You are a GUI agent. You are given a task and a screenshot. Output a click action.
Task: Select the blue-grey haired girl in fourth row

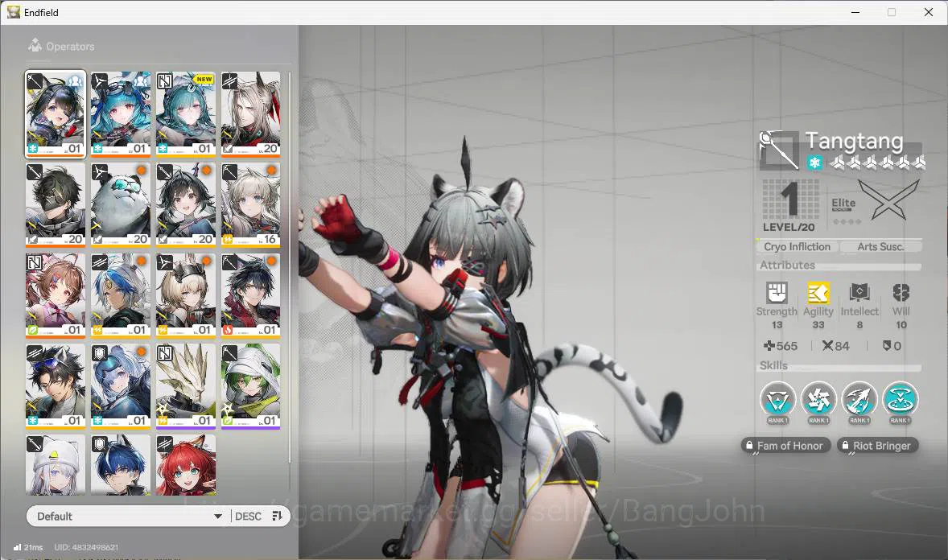[121, 386]
